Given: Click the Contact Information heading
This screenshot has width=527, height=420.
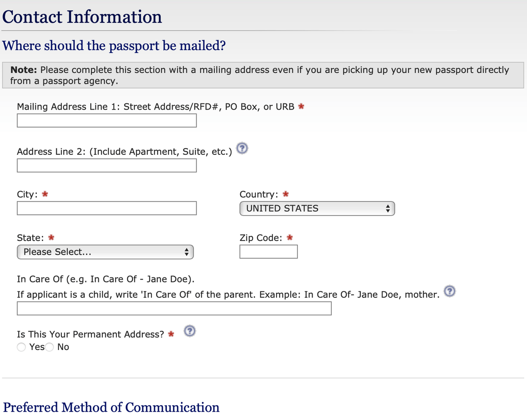Looking at the screenshot, I should point(82,17).
